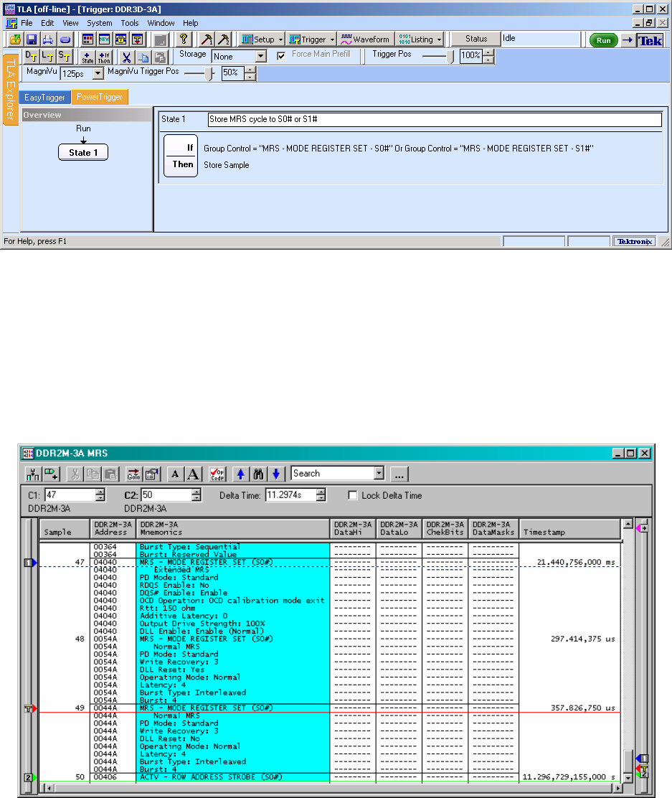Image resolution: width=672 pixels, height=798 pixels.
Task: Click the Delta Time value spinner
Action: pyautogui.click(x=321, y=494)
